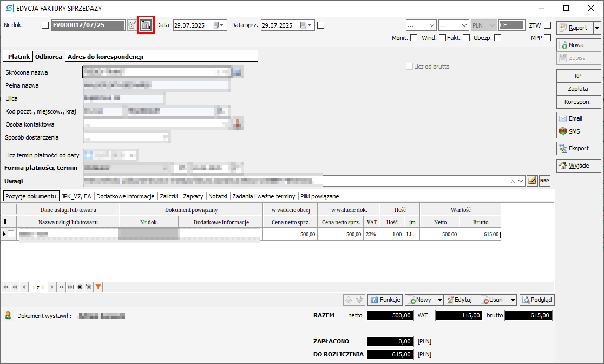604x364 pixels.
Task: Click the orange filter funnel icon
Action: (x=97, y=287)
